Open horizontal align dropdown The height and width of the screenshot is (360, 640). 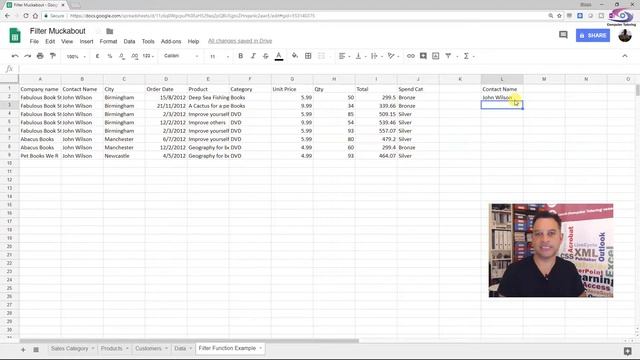(344, 56)
